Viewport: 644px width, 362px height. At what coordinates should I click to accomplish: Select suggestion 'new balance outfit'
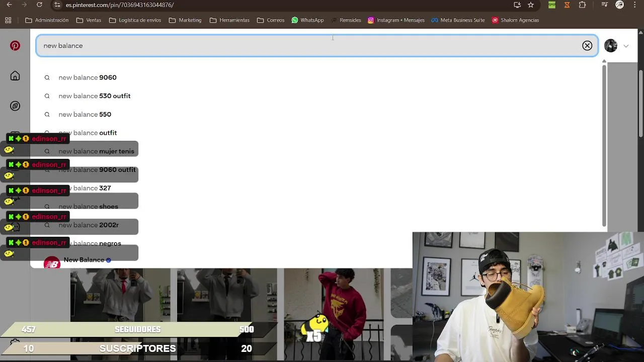pyautogui.click(x=88, y=133)
